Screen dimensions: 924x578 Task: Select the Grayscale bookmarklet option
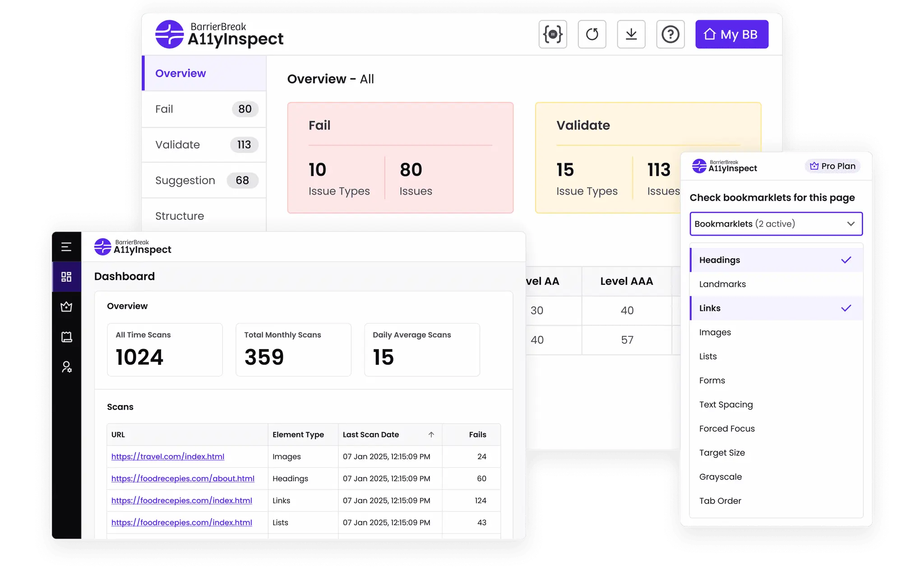click(x=776, y=477)
